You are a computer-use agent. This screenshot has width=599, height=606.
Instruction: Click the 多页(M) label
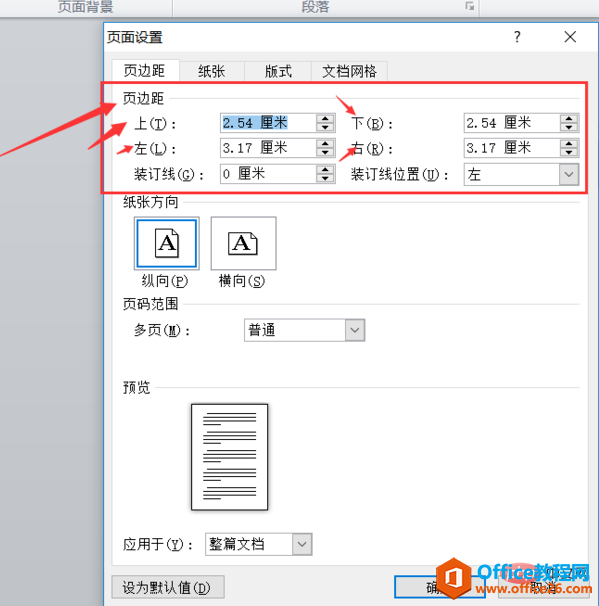162,331
